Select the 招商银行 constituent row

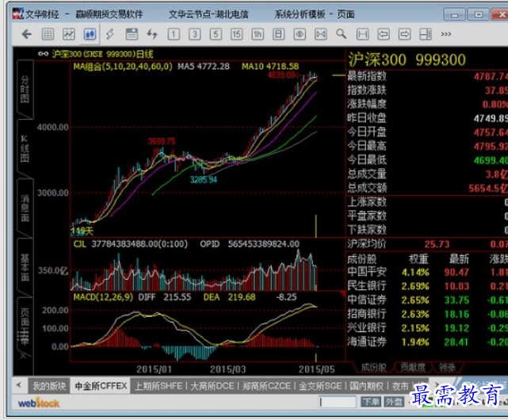427,314
